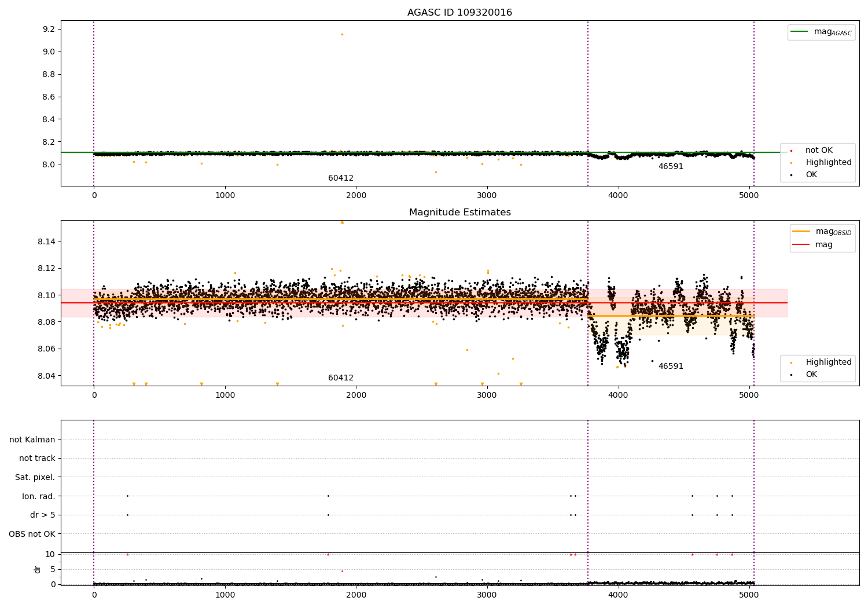Click the 8.6 y-axis tick label

coord(48,97)
